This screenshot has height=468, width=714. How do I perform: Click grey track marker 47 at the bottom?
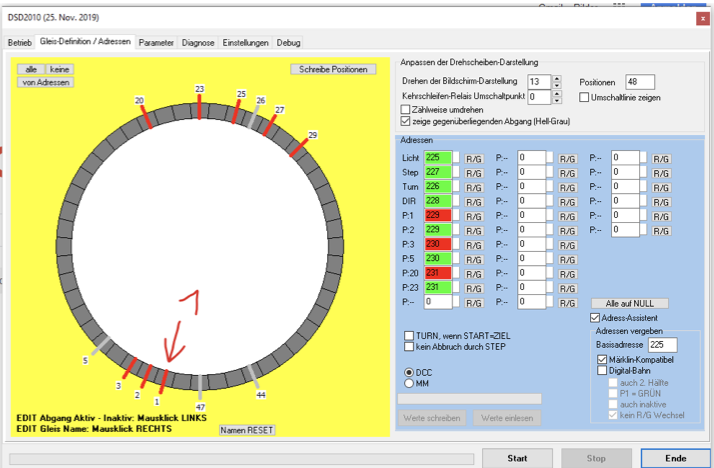pos(201,383)
